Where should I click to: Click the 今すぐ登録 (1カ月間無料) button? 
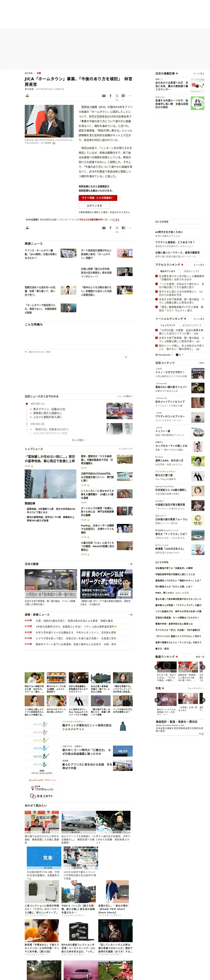tap(98, 198)
